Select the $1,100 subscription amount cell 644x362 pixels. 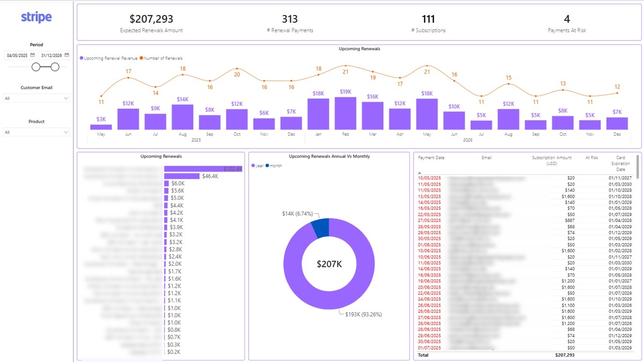568,305
